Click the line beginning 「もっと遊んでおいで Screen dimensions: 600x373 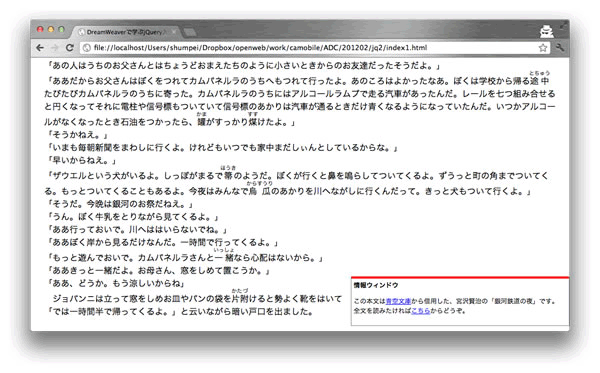click(185, 257)
